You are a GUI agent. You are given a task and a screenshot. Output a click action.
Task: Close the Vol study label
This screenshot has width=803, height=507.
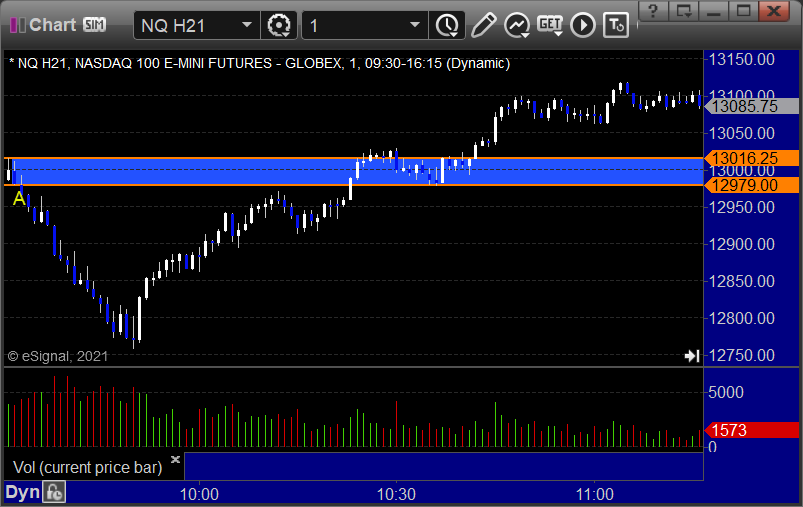point(175,459)
